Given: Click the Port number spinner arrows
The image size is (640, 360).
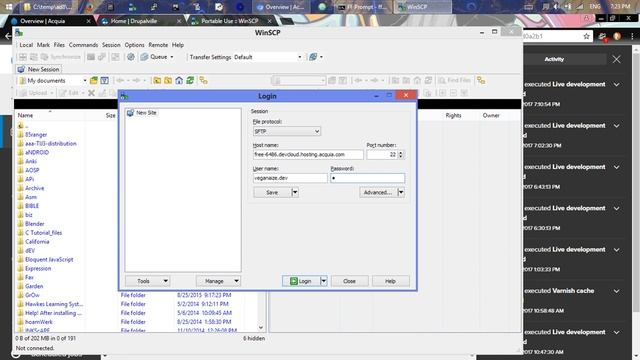Looking at the screenshot, I should pyautogui.click(x=401, y=155).
